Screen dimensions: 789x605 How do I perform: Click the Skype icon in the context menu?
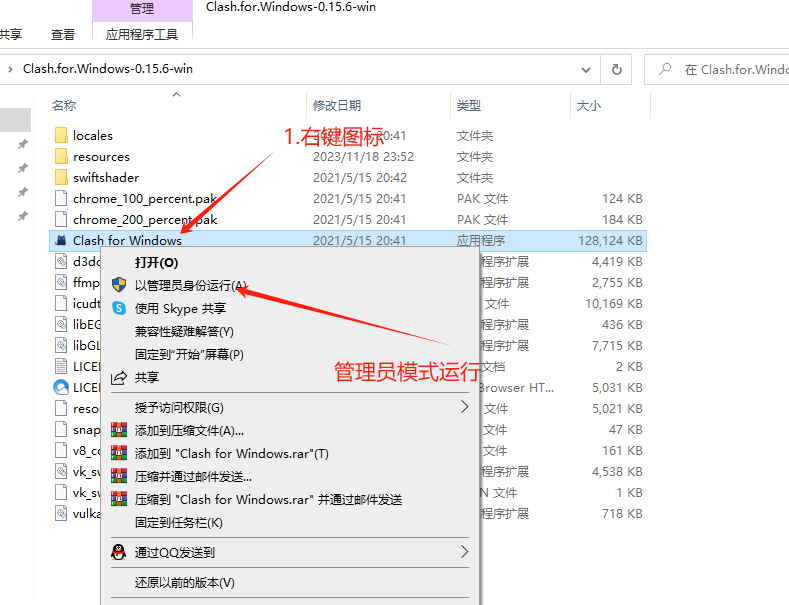tap(119, 308)
